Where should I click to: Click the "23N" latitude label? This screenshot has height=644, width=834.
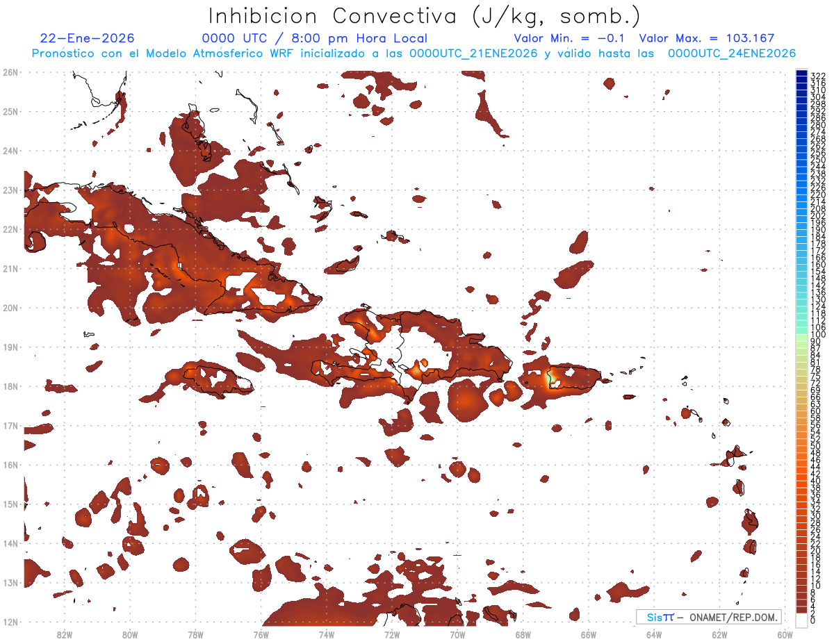pos(10,190)
